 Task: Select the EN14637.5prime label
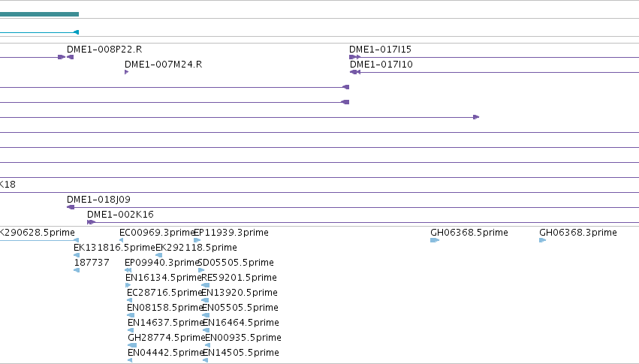[x=166, y=323]
